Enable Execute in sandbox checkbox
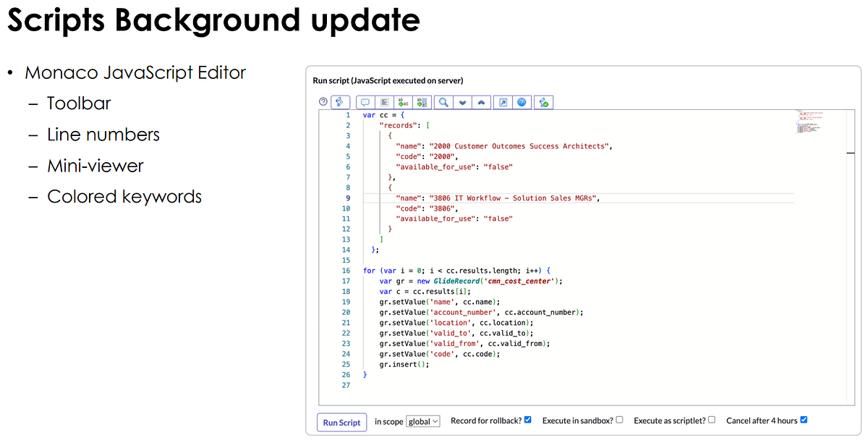The image size is (868, 440). (x=619, y=420)
